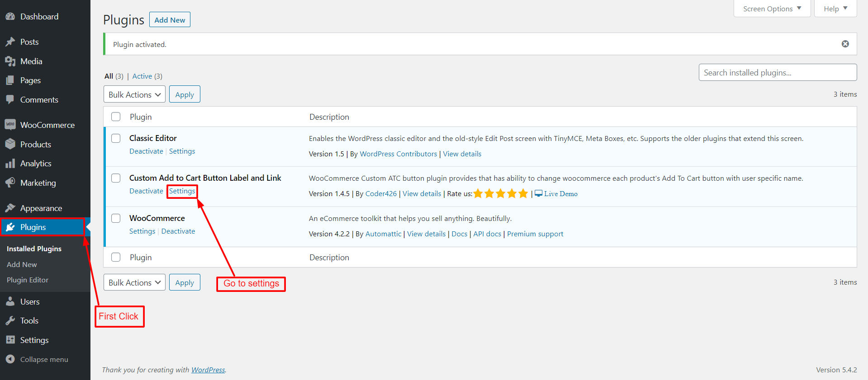
Task: Dismiss the Plugin activated notice
Action: [845, 44]
